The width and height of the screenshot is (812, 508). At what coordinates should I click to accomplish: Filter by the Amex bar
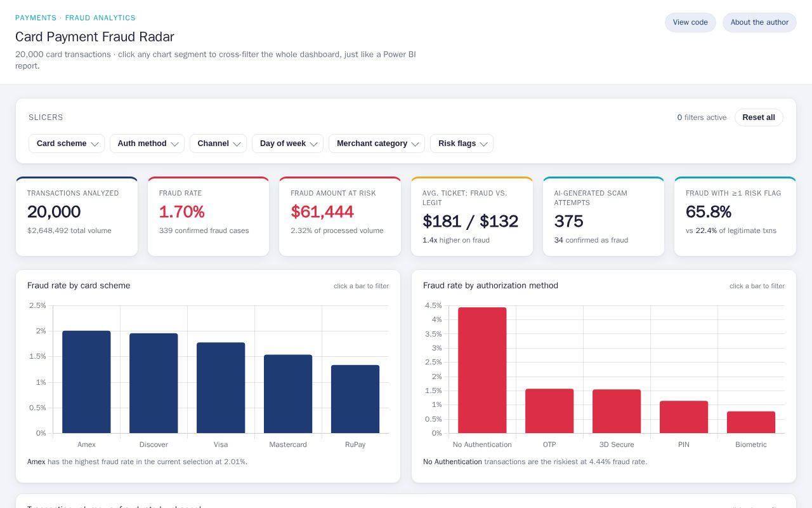tap(86, 382)
